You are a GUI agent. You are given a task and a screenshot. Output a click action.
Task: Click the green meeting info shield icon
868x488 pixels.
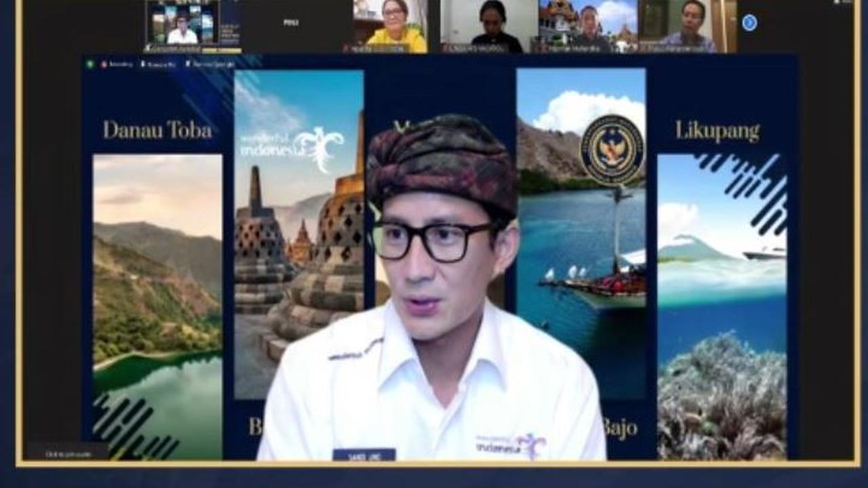point(91,63)
